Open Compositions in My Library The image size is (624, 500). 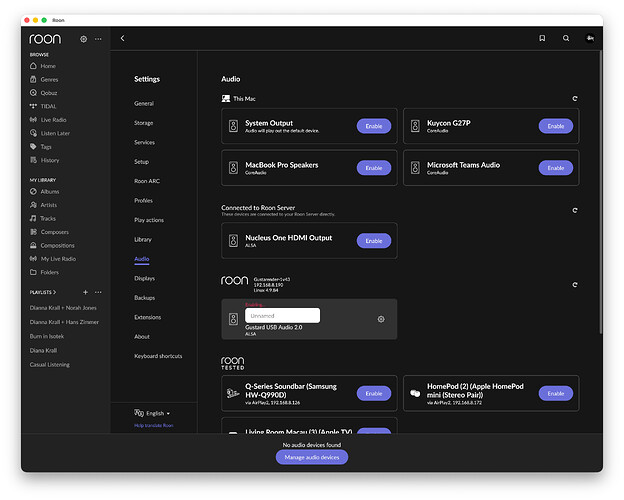pyautogui.click(x=52, y=246)
